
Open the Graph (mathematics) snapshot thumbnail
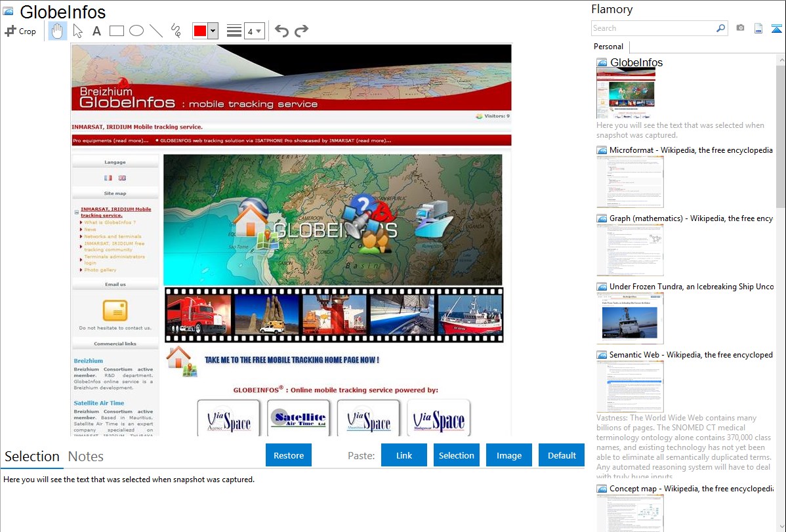click(x=630, y=250)
